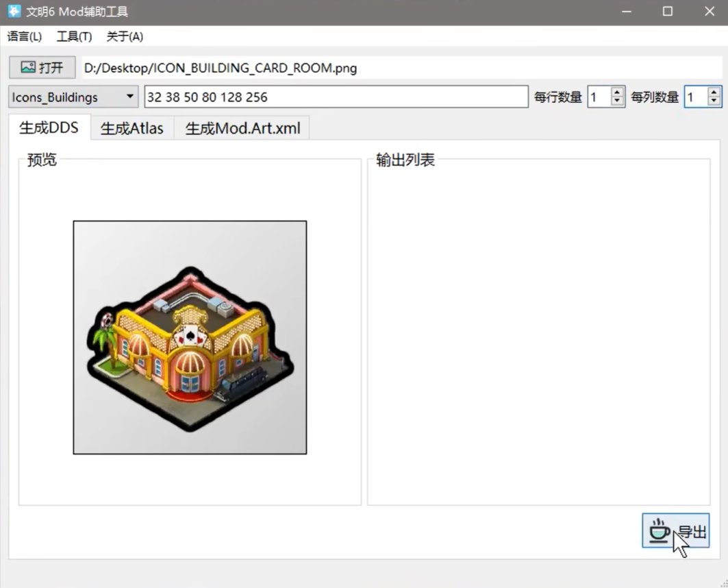Click the casino building preview image
The image size is (728, 588).
190,337
